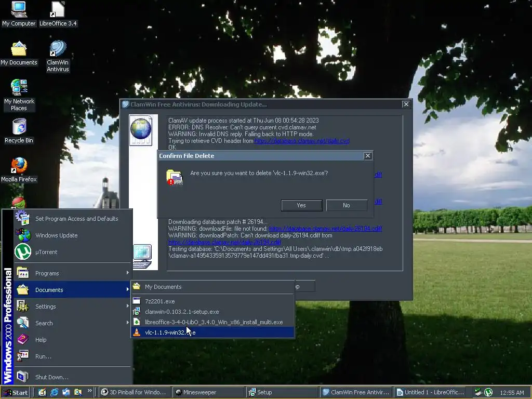The image size is (532, 399).
Task: Click the 7z2201.exe file icon
Action: (137, 301)
